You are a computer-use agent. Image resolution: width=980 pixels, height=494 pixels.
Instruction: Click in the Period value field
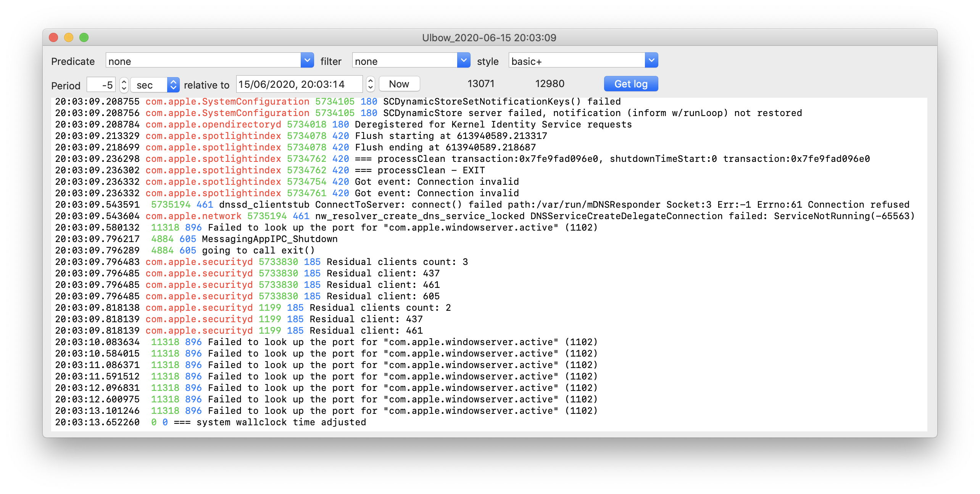click(101, 84)
